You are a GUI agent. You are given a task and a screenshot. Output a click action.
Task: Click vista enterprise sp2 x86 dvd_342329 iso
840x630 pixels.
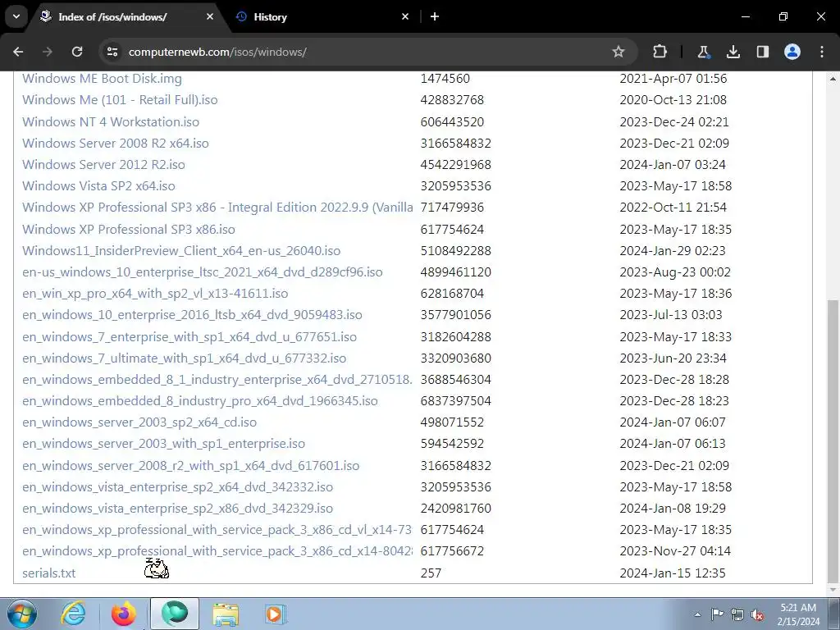click(x=177, y=509)
